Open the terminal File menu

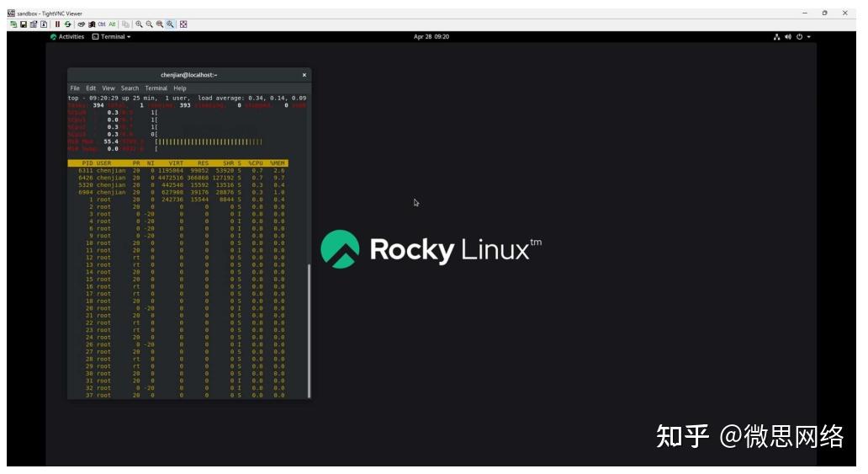[x=75, y=88]
